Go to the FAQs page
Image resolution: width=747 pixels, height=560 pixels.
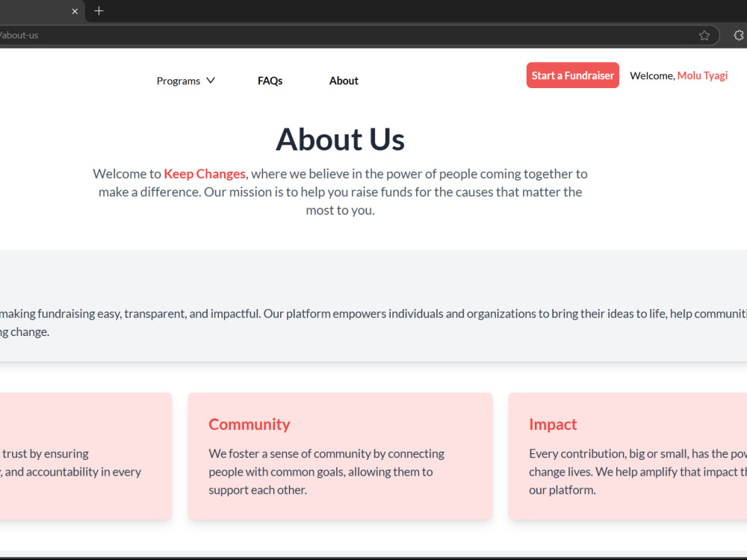pos(270,81)
